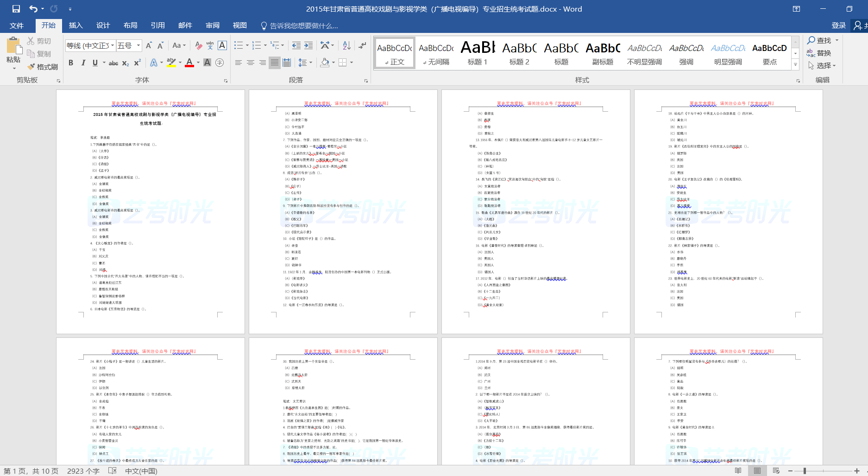Switch to the 审阅 tab
This screenshot has height=476, width=868.
[213, 25]
